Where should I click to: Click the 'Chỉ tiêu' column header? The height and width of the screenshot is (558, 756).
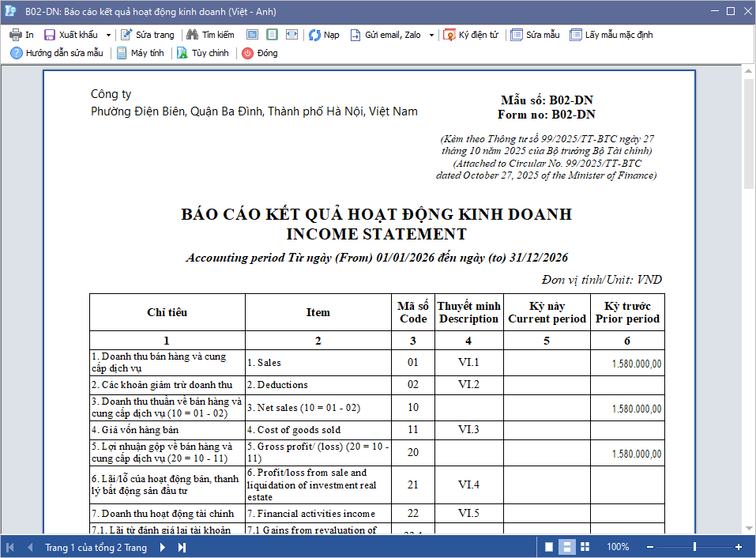(167, 312)
